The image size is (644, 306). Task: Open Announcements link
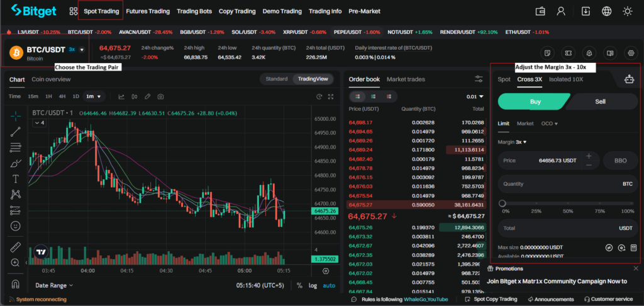click(551, 299)
